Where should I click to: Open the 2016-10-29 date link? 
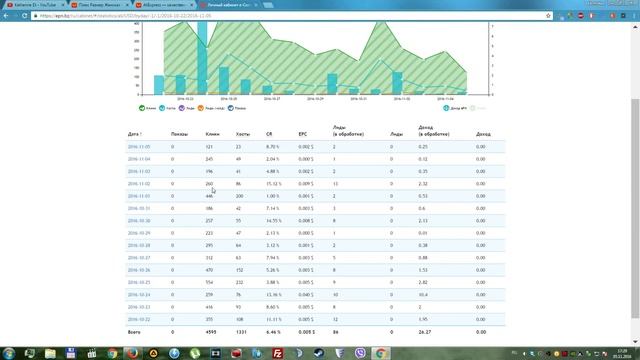[139, 233]
